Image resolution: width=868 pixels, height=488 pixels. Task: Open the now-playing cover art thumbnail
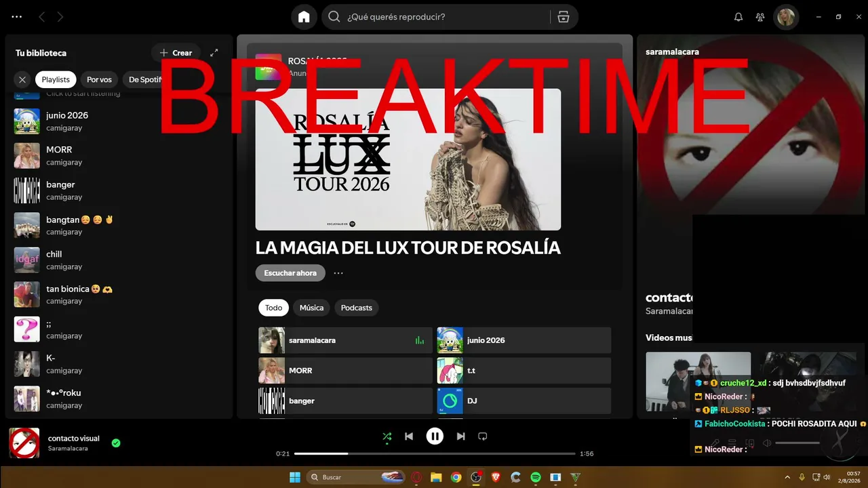[x=24, y=443]
